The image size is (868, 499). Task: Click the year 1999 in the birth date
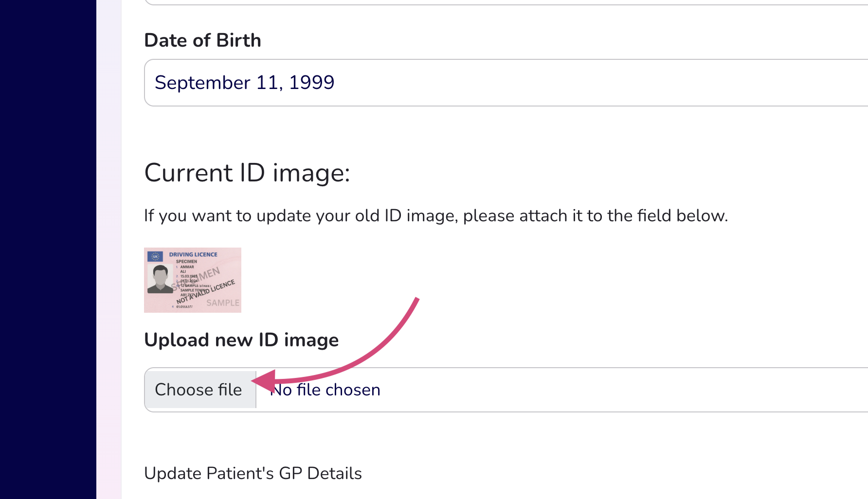point(311,83)
